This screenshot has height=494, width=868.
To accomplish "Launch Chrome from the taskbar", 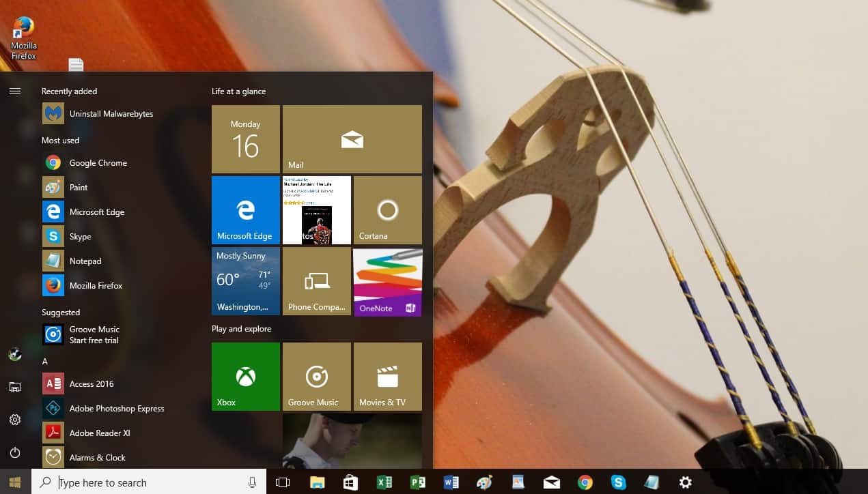I will pyautogui.click(x=585, y=482).
